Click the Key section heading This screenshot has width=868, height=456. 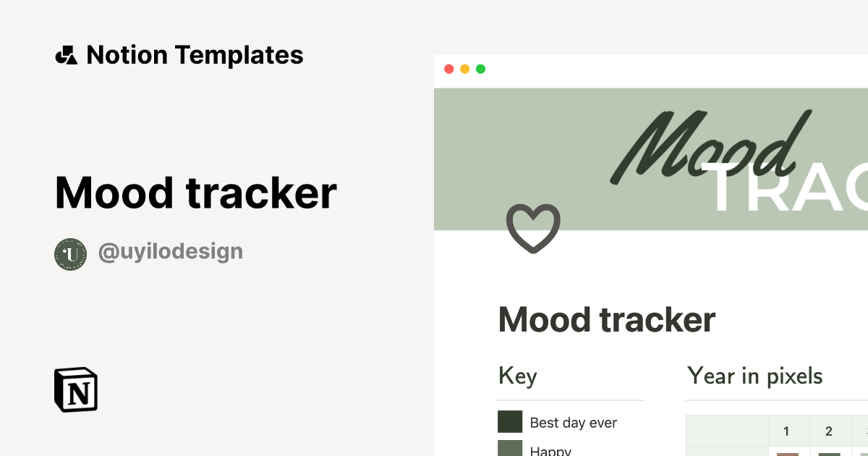(x=518, y=376)
